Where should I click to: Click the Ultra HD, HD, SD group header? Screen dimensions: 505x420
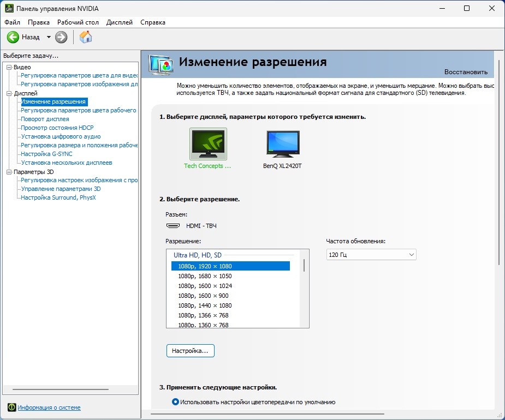tap(198, 255)
